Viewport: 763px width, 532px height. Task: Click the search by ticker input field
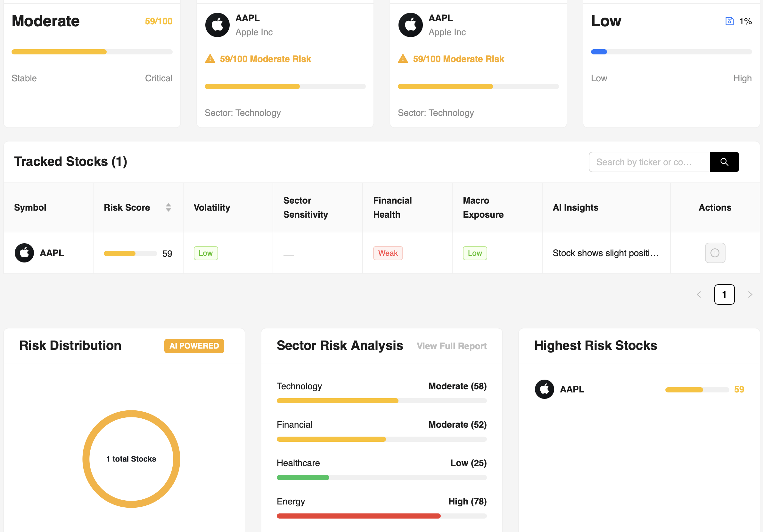pos(648,162)
